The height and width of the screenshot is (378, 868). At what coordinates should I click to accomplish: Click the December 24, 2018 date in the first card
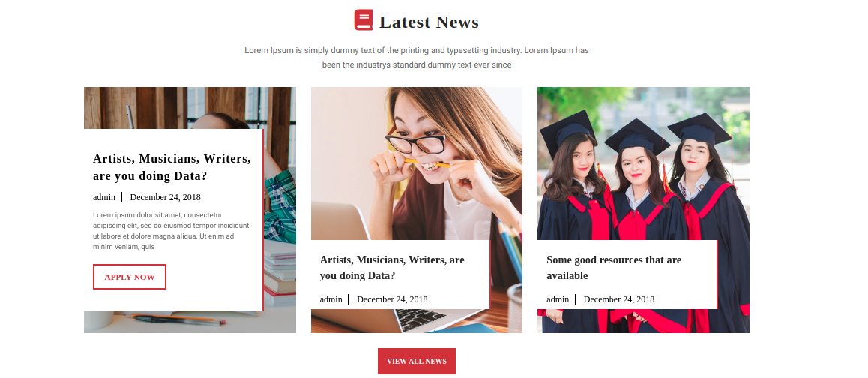(166, 197)
